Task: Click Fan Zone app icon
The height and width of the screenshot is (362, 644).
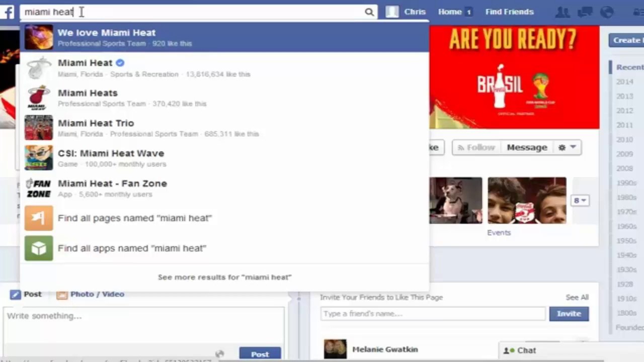Action: [39, 188]
